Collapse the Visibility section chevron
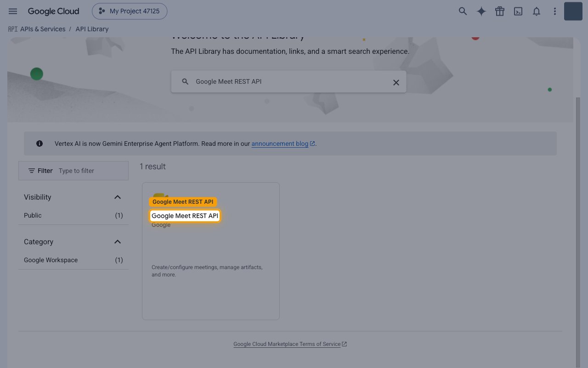The image size is (588, 368). [118, 197]
